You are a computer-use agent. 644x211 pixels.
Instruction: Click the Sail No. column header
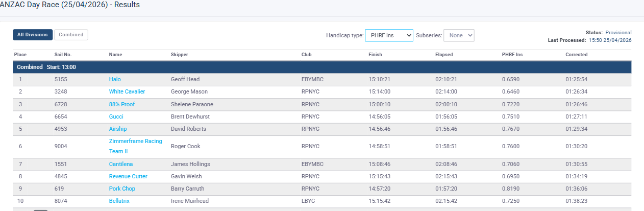tap(63, 55)
